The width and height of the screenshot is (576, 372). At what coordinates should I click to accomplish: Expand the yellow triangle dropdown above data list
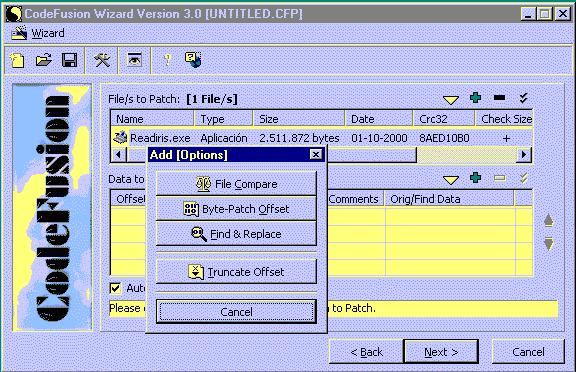451,180
